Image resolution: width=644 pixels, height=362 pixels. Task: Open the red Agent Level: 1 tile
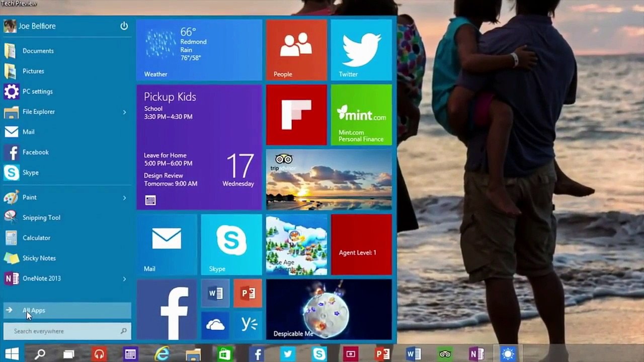[361, 245]
